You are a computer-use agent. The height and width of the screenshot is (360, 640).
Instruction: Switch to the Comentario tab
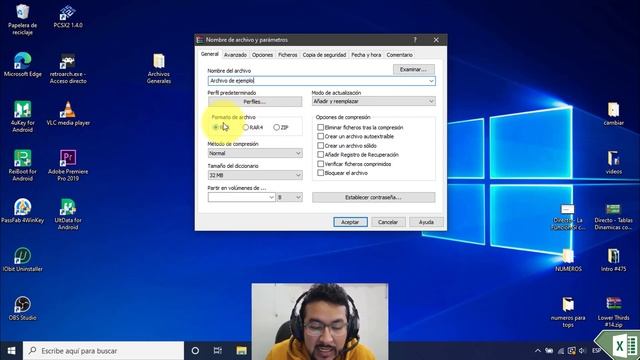399,55
